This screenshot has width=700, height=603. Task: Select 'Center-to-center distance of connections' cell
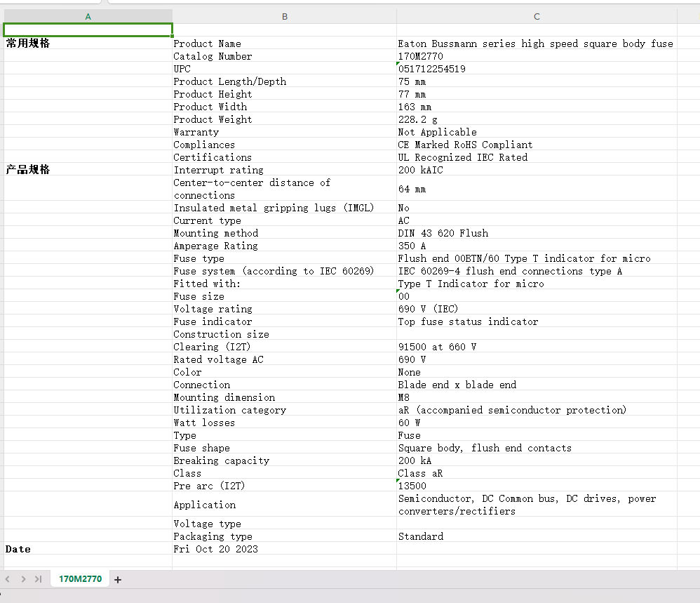[284, 189]
